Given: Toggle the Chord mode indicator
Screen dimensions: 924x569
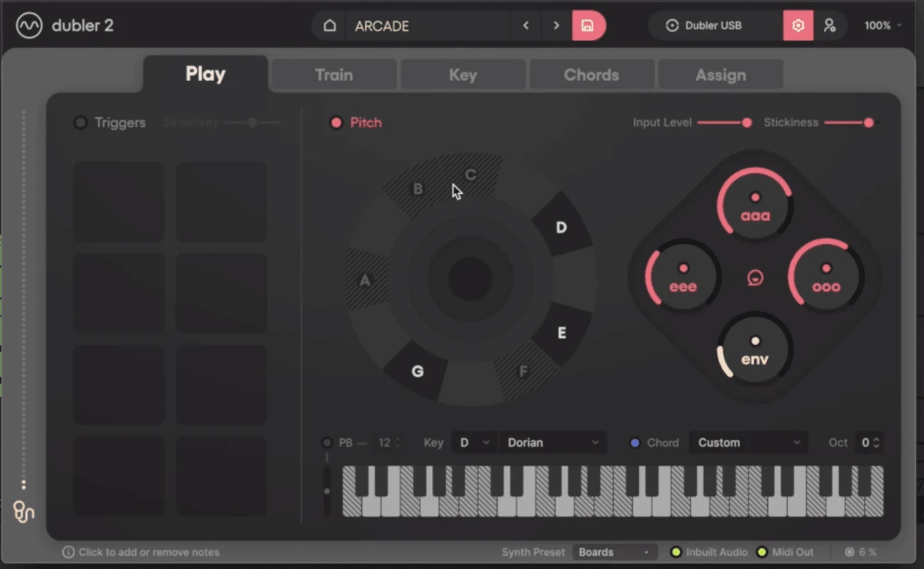Looking at the screenshot, I should [635, 443].
